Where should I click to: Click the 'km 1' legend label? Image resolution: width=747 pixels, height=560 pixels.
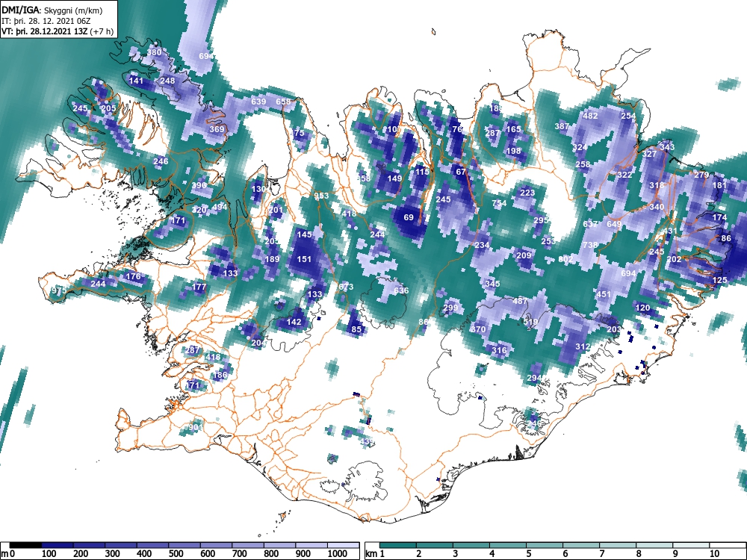[375, 553]
